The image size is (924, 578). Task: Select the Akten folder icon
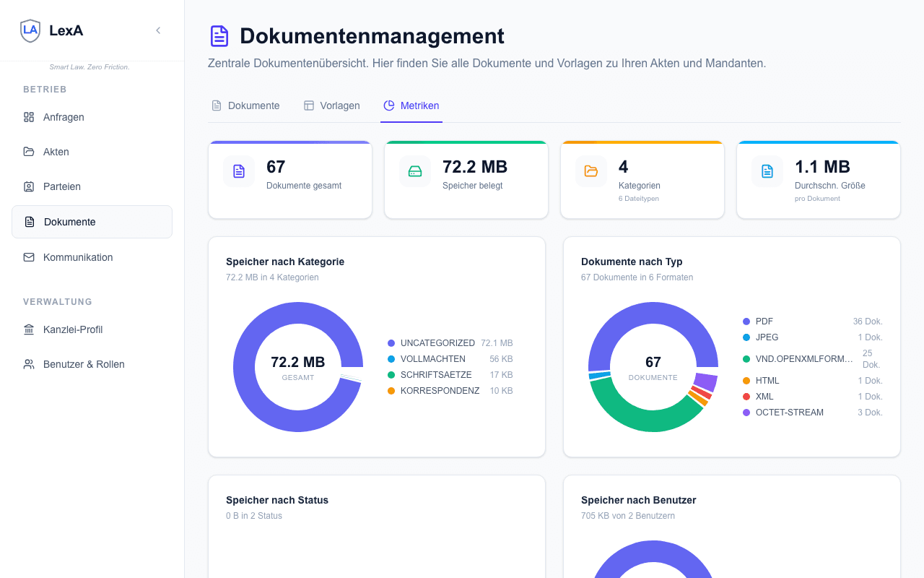[x=30, y=151]
